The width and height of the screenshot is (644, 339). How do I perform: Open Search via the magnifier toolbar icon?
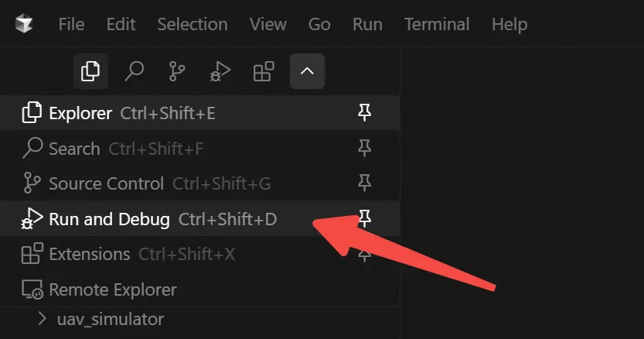coord(135,71)
